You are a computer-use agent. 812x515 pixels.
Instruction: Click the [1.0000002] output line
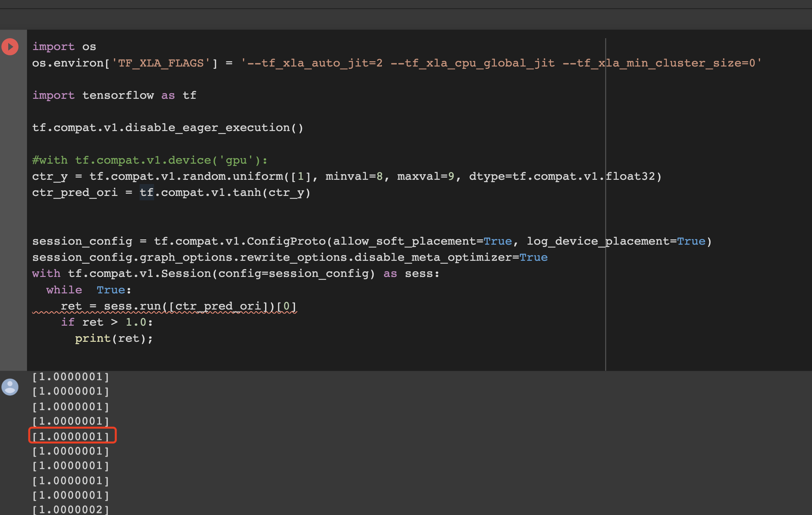pyautogui.click(x=71, y=509)
